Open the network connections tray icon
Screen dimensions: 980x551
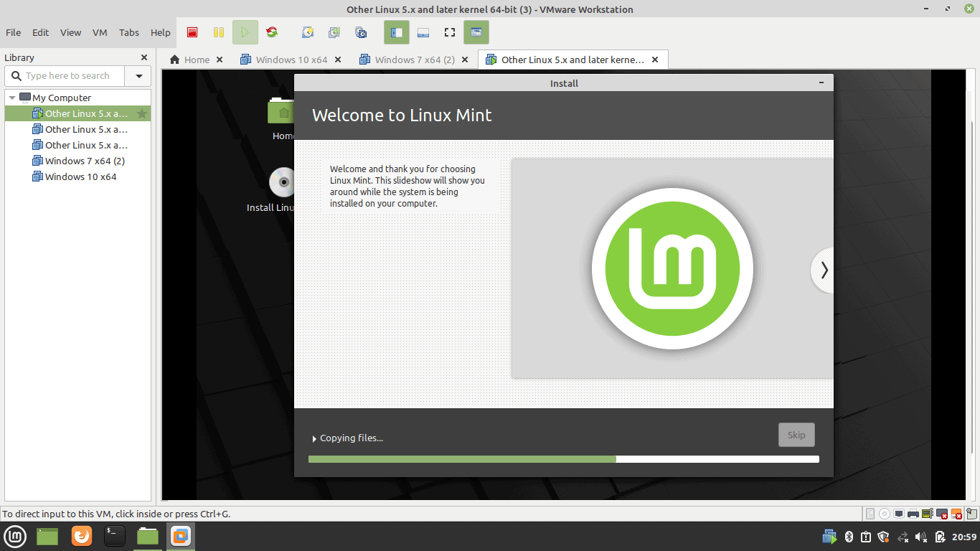click(x=903, y=537)
